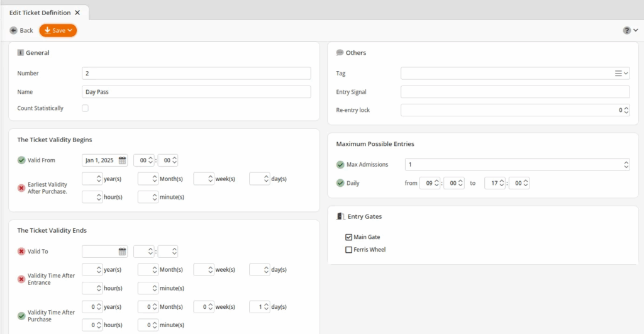Adjust Validity After Entrance minute(s) spinner
This screenshot has width=644, height=334.
pos(155,289)
